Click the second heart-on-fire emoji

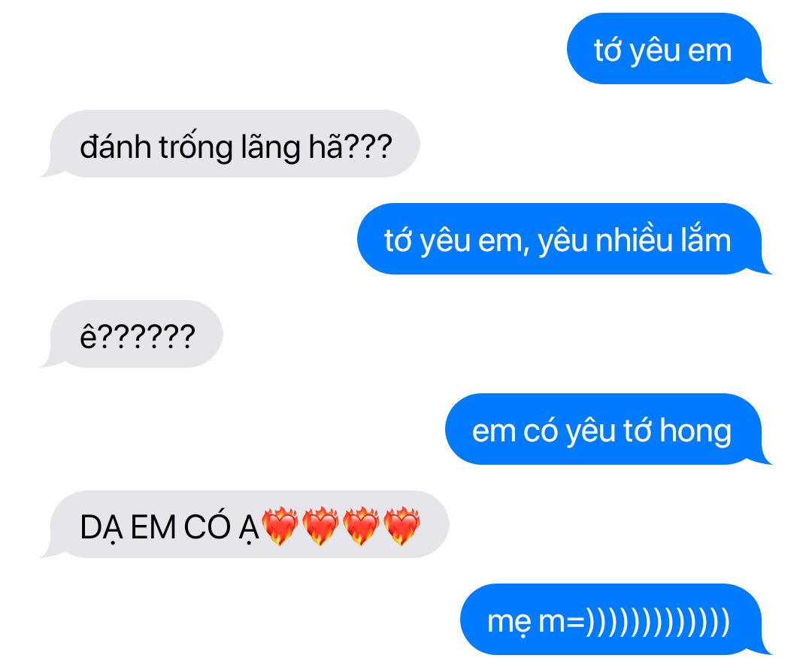(x=320, y=526)
